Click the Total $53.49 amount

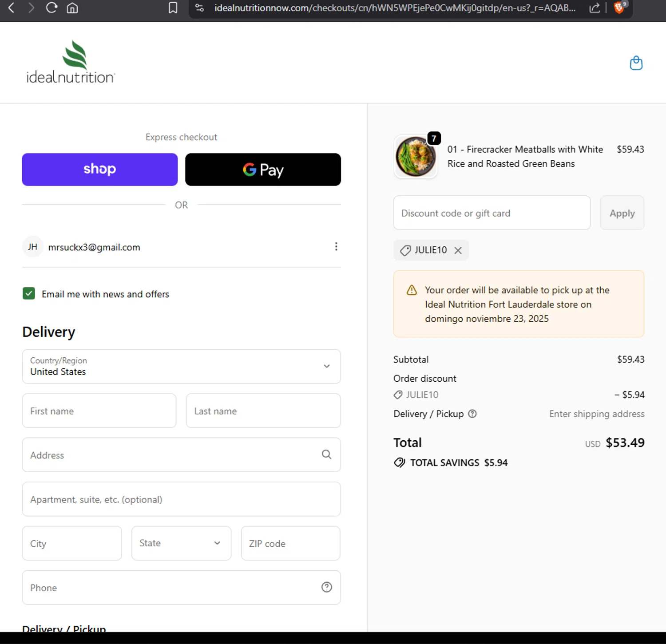[625, 443]
